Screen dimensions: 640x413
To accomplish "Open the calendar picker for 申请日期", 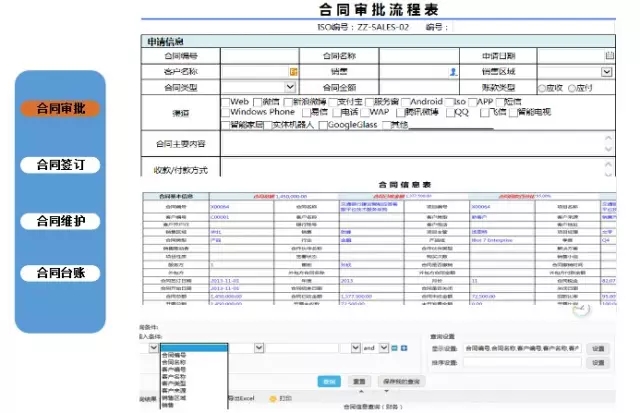I will [609, 55].
